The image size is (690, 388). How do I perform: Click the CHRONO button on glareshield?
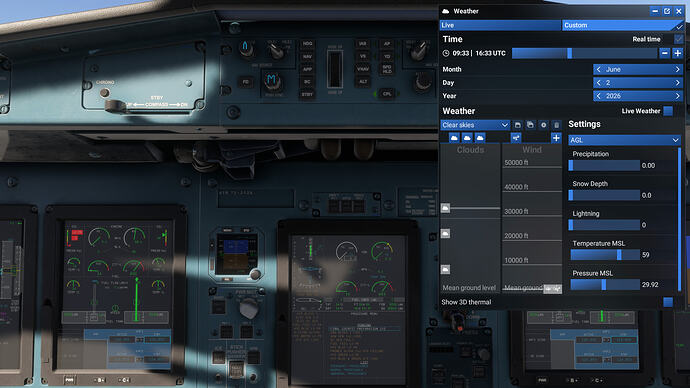[105, 92]
